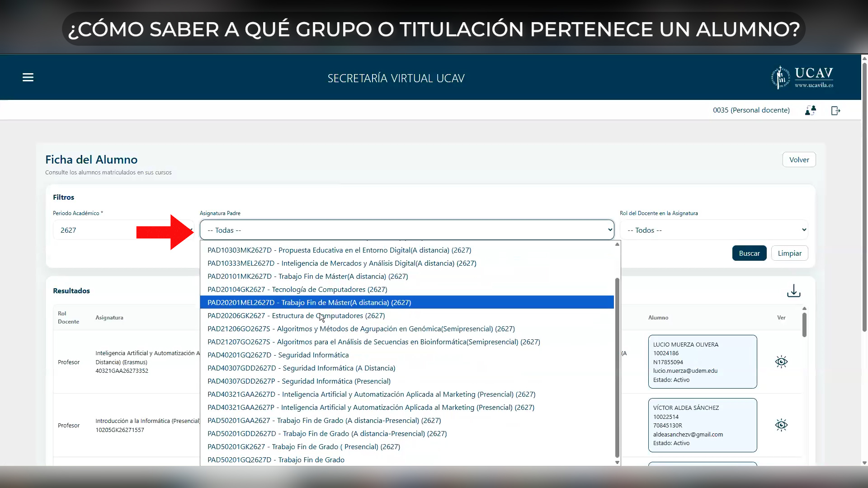The height and width of the screenshot is (488, 868).
Task: Choose PAD40201GQ2627D Seguridad Informática
Action: 407,355
